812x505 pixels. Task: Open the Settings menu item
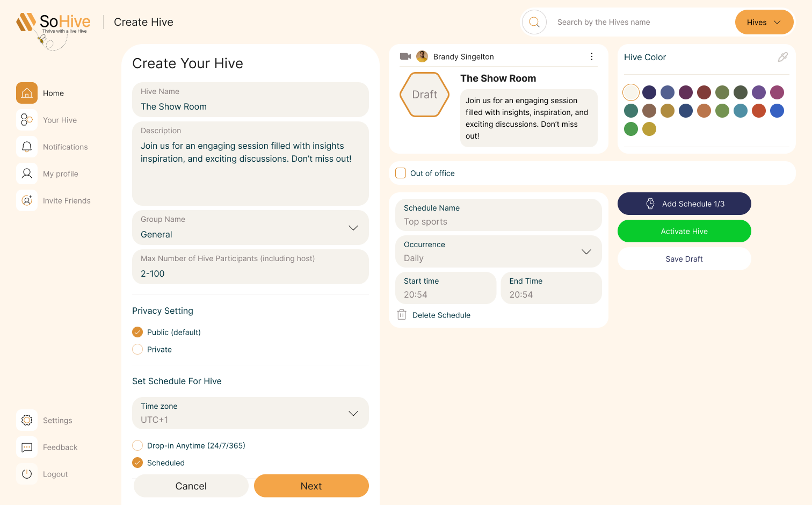click(57, 420)
